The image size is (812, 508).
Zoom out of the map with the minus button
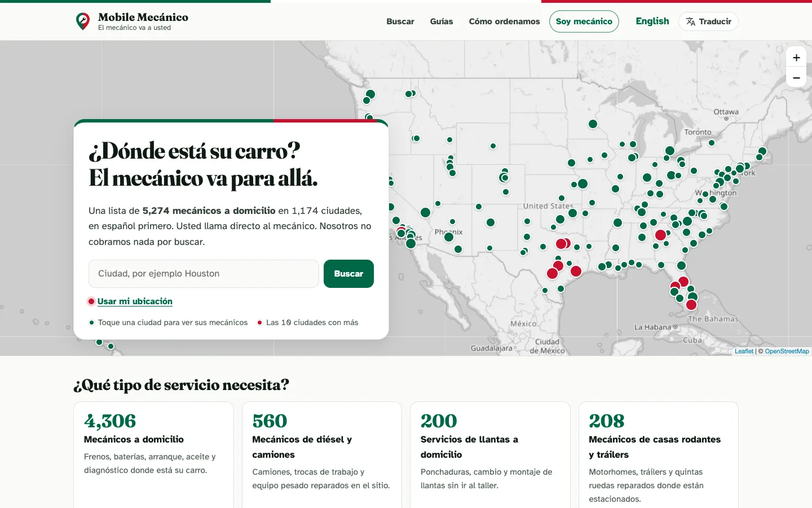coord(796,77)
